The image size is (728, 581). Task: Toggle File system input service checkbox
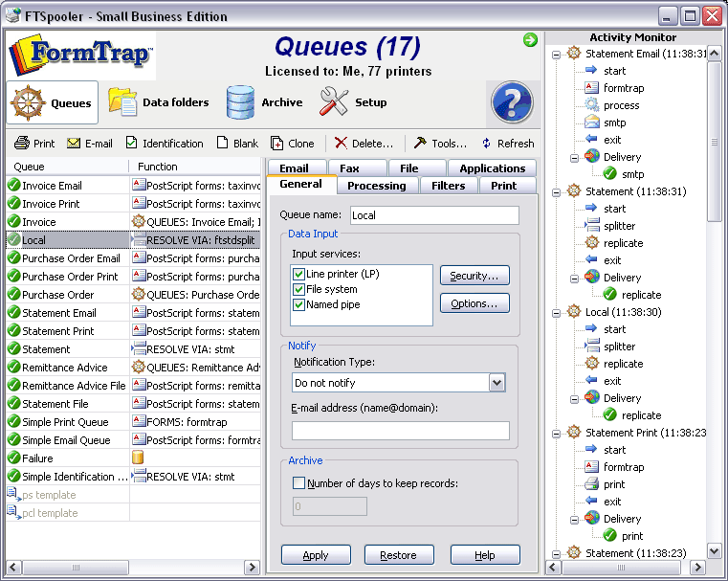(298, 289)
